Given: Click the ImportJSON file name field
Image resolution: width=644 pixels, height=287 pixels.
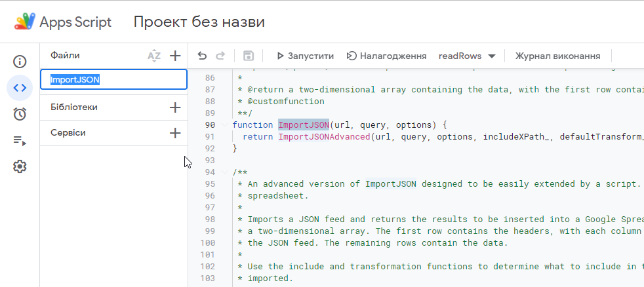Looking at the screenshot, I should pyautogui.click(x=114, y=79).
